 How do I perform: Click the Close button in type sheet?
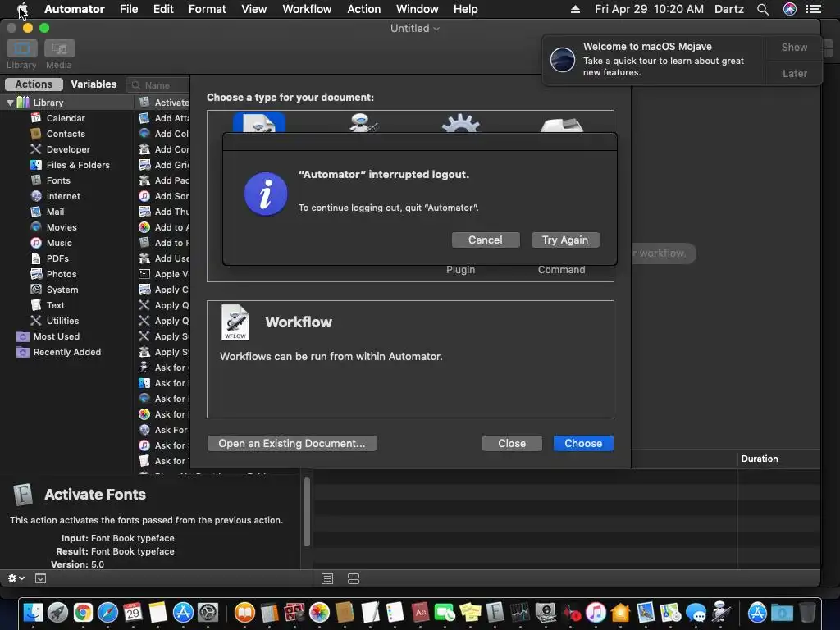click(512, 443)
